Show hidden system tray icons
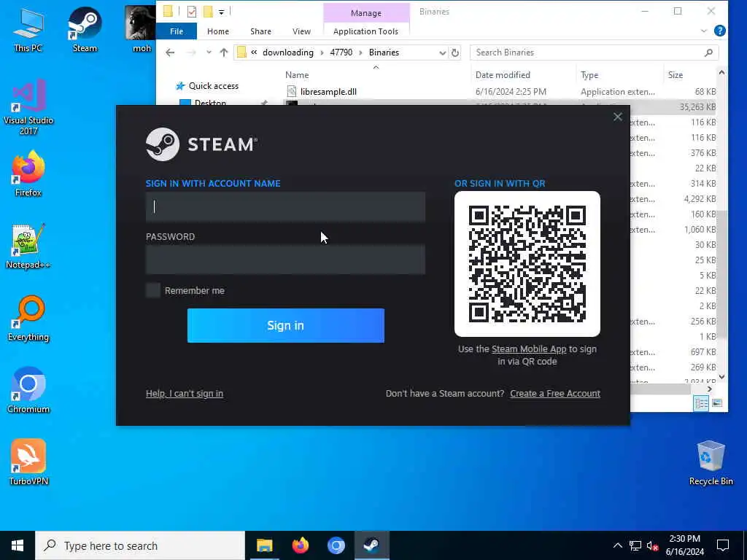747x560 pixels. [x=617, y=545]
